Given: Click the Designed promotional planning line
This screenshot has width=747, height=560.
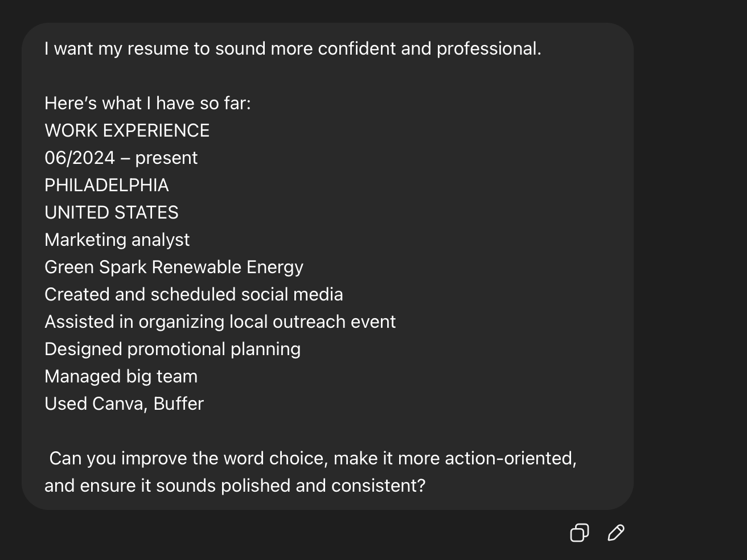Looking at the screenshot, I should 173,349.
